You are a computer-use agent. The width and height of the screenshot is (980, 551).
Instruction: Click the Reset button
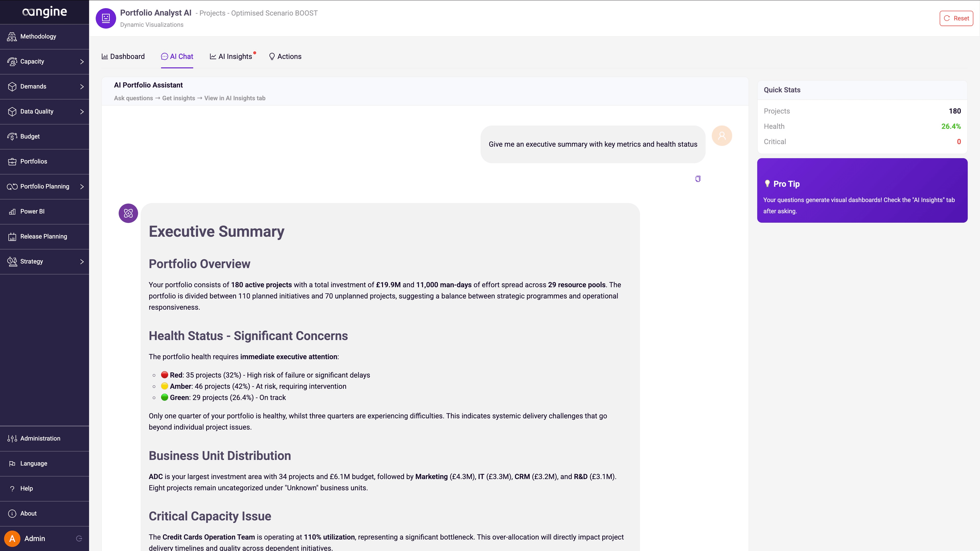click(x=956, y=18)
